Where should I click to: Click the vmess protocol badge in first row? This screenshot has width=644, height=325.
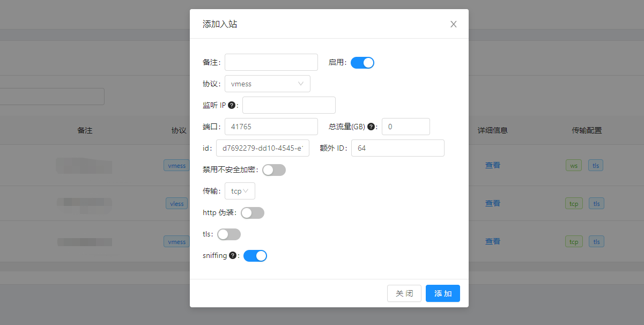point(176,165)
